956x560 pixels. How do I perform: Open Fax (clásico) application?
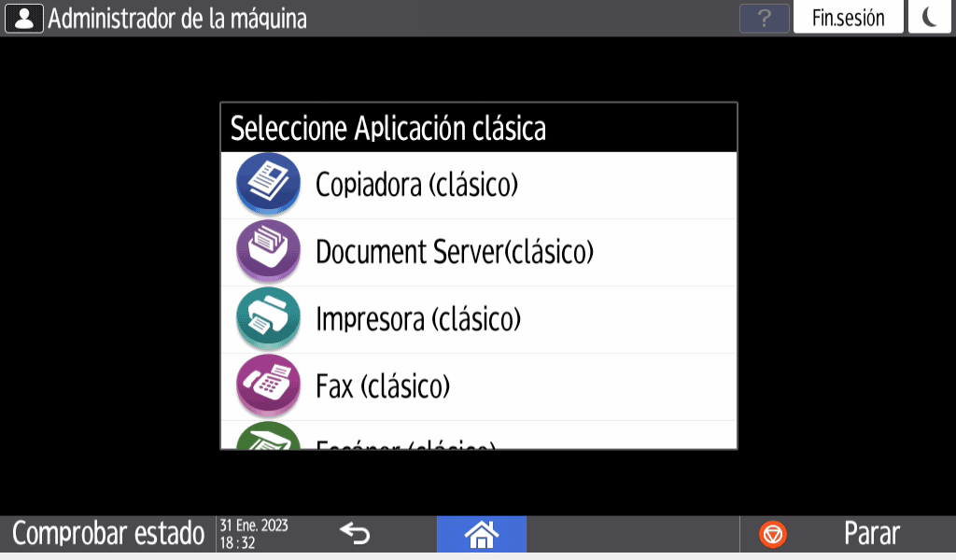point(479,386)
